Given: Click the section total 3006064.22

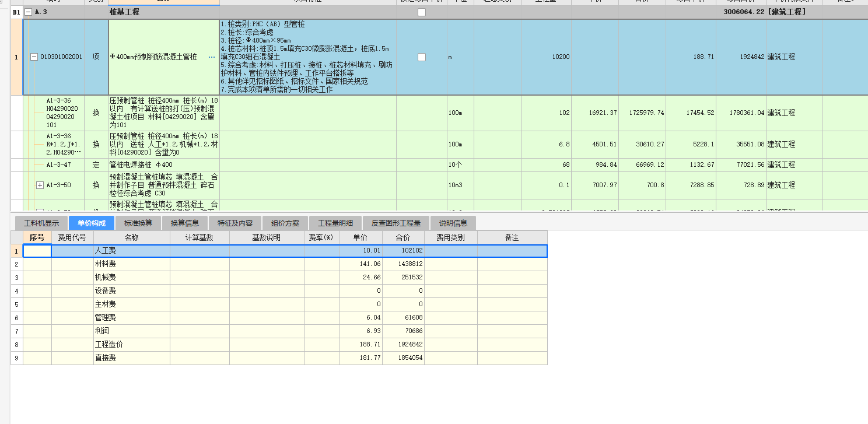Looking at the screenshot, I should click(x=744, y=12).
